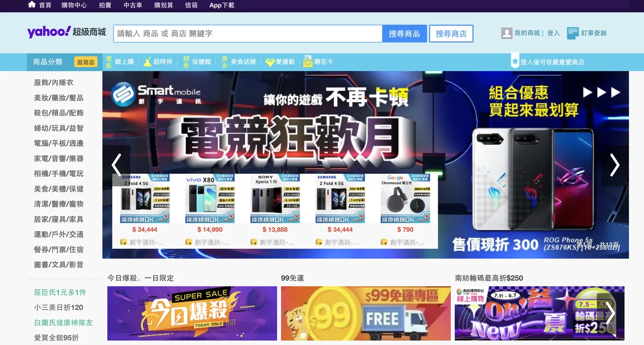This screenshot has width=644, height=345.
Task: Select 清潔/醫療/寵物 category
Action: tap(59, 203)
